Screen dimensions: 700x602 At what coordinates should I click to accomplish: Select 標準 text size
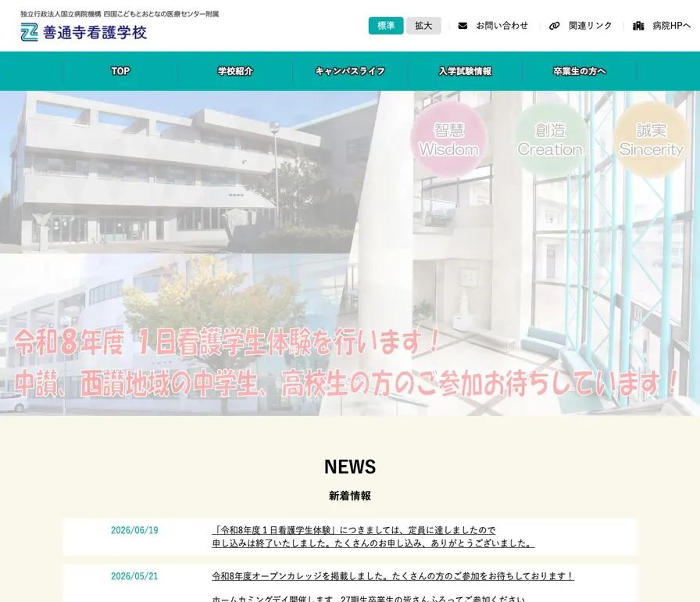click(x=386, y=26)
